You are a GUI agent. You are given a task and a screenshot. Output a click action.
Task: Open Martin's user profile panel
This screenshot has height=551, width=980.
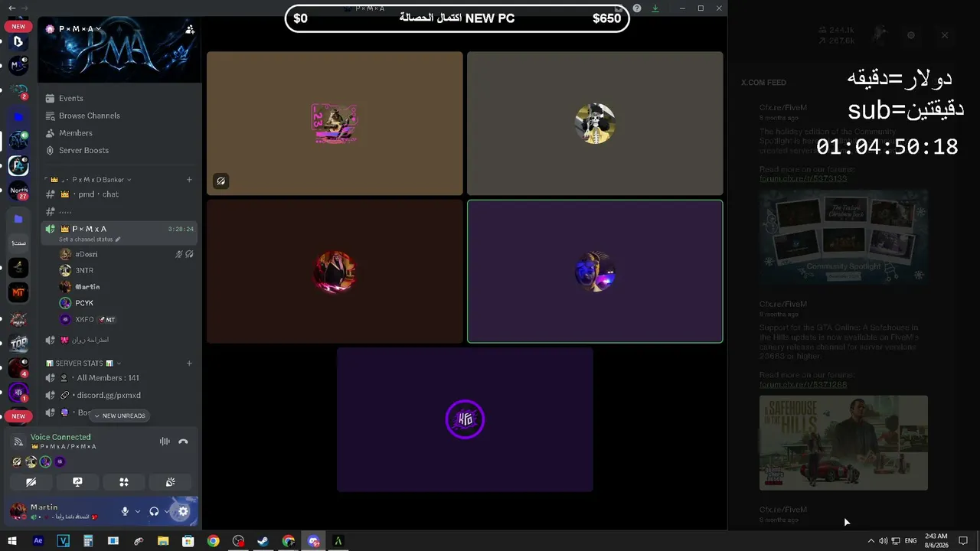click(61, 511)
